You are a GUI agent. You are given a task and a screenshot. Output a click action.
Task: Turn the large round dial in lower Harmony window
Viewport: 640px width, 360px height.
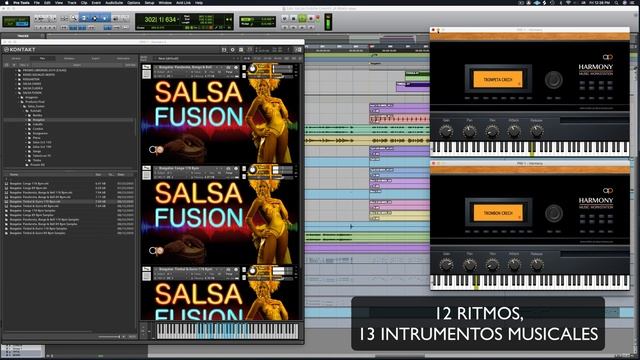pos(553,213)
